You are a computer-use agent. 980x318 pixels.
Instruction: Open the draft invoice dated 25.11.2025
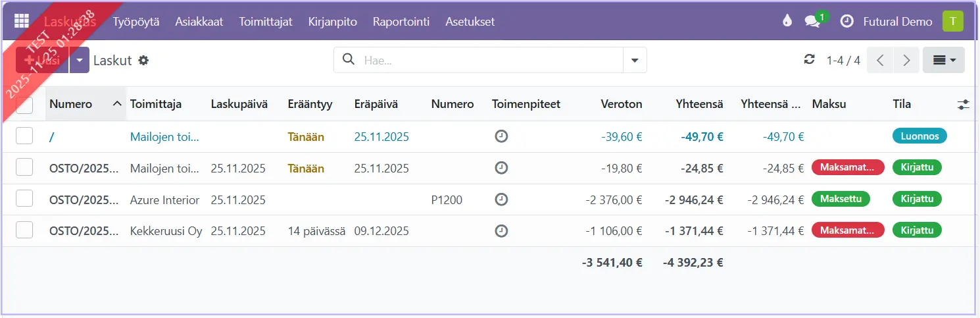[381, 137]
